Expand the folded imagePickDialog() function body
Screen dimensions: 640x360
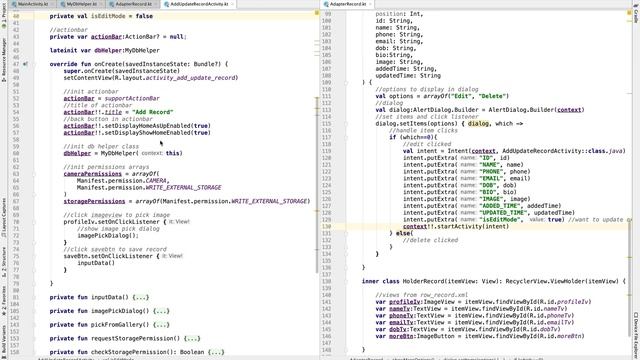(x=161, y=311)
